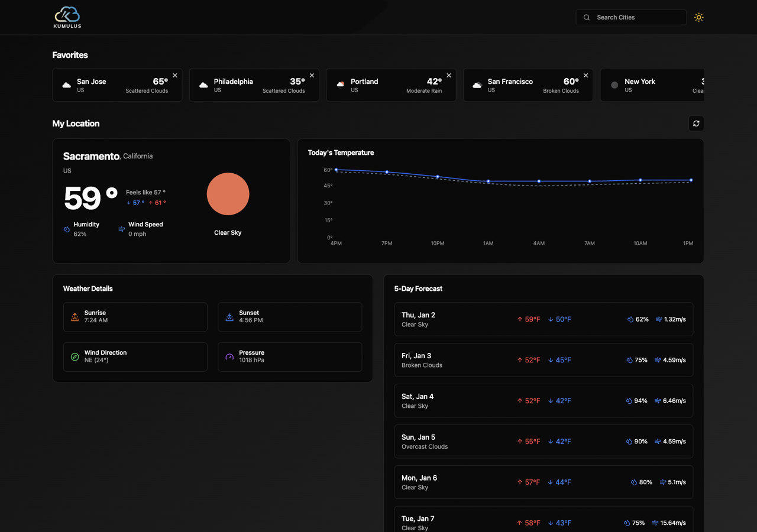
Task: Open the San Jose favorite card
Action: click(x=112, y=85)
